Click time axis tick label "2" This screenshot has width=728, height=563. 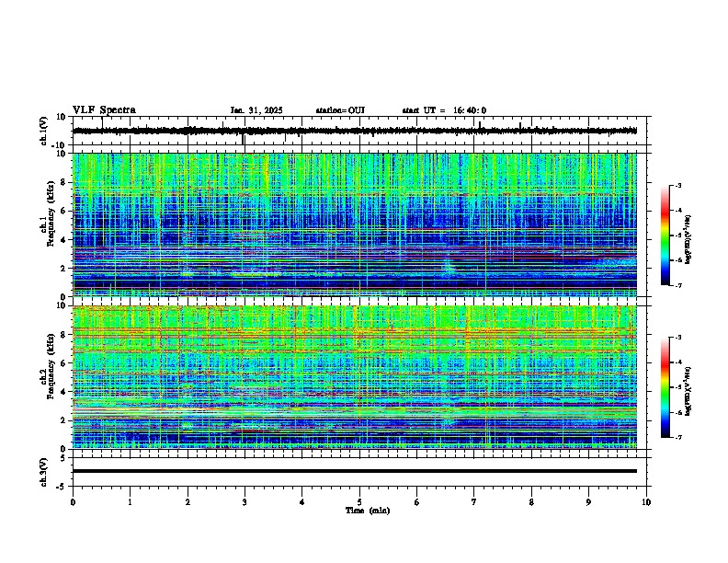188,502
